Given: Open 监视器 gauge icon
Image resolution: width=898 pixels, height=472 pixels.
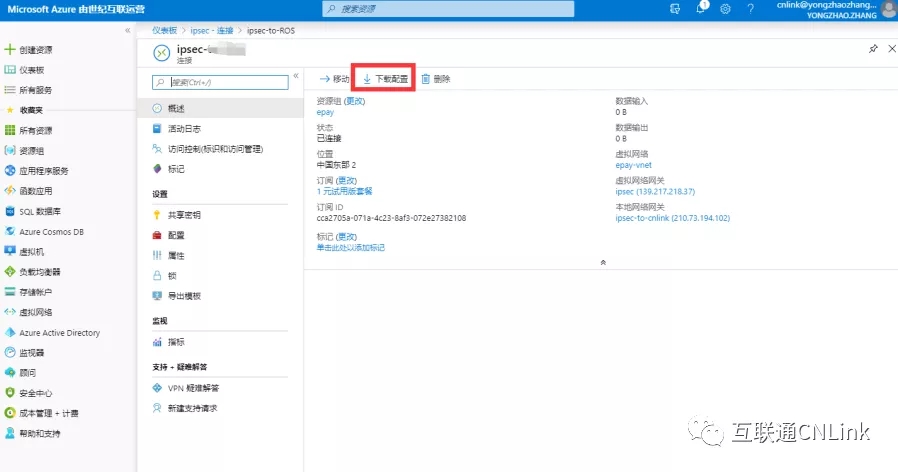Looking at the screenshot, I should [x=10, y=353].
